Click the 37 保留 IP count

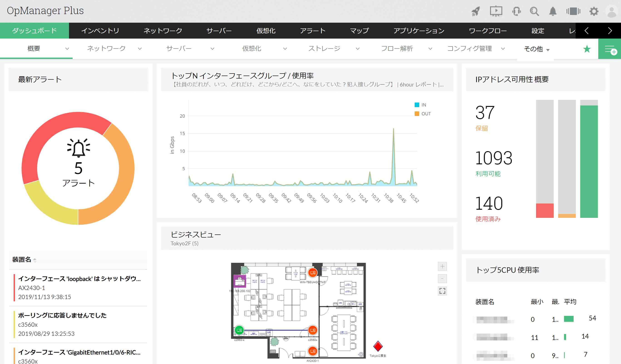485,113
